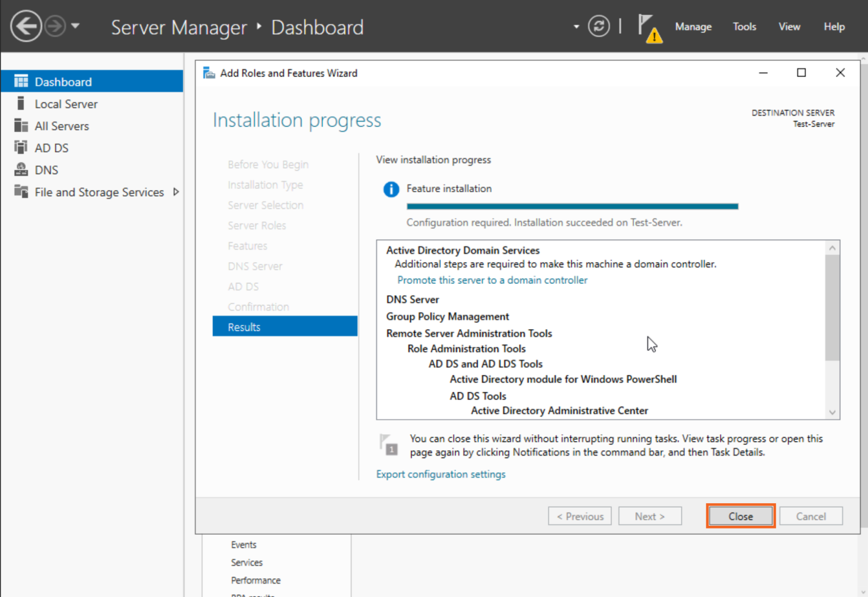Click the All Servers sidebar icon
This screenshot has height=597, width=868.
(x=21, y=126)
